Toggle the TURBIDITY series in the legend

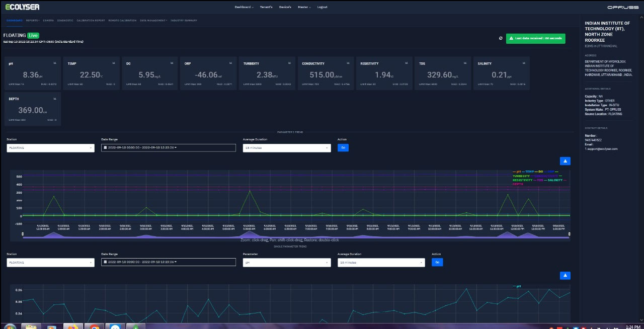click(521, 176)
